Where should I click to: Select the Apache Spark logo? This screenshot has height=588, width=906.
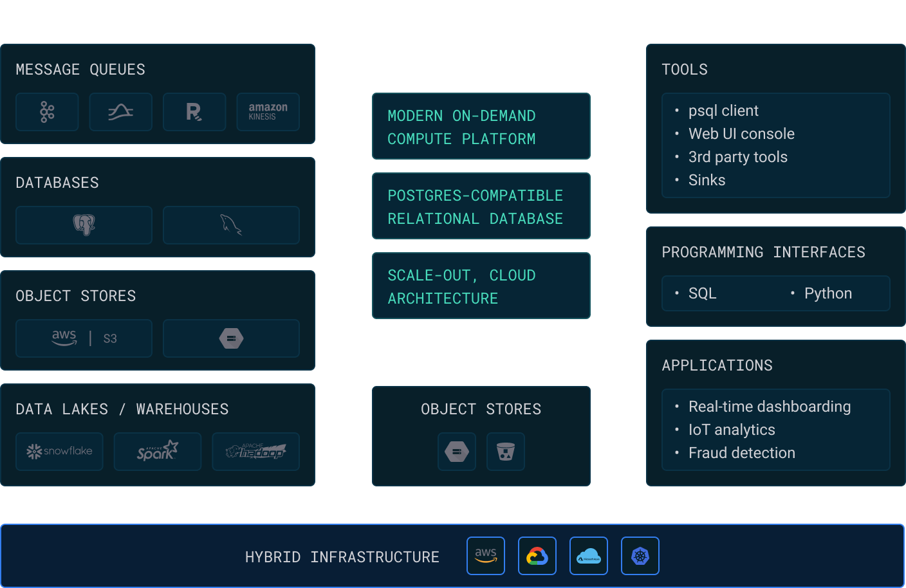(158, 452)
